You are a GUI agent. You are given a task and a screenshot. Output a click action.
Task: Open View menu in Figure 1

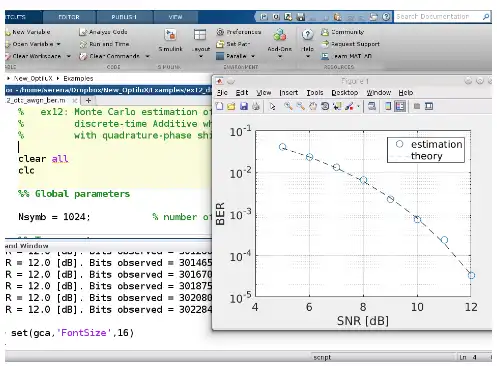coord(264,93)
